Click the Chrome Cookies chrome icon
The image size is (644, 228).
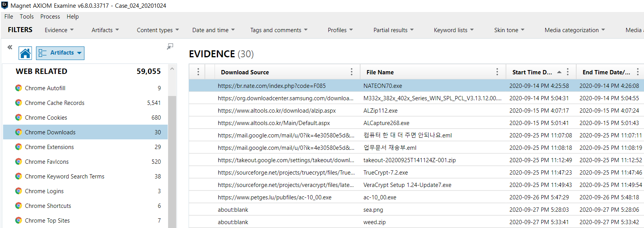tap(18, 117)
